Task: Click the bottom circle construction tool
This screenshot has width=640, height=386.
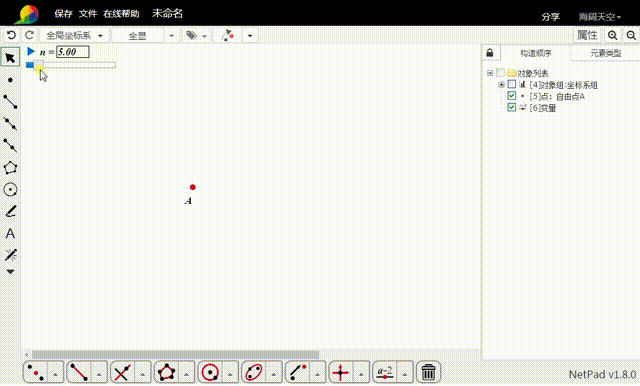Action: tap(210, 372)
